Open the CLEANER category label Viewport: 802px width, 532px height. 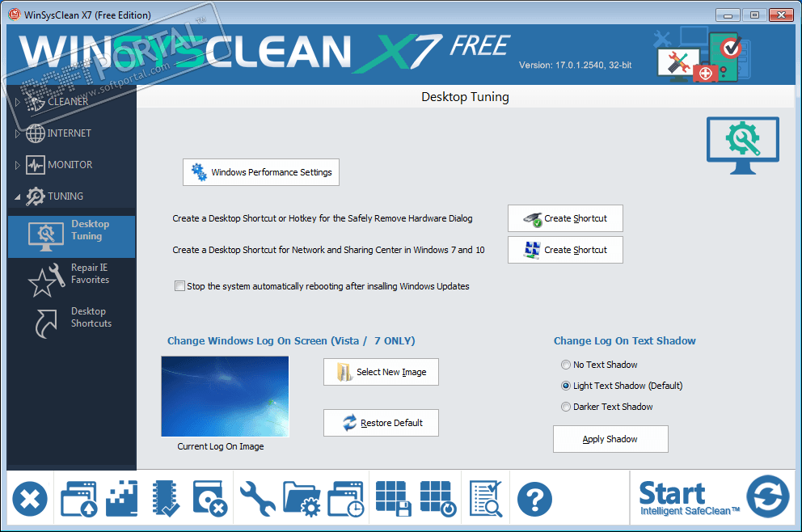tap(68, 102)
